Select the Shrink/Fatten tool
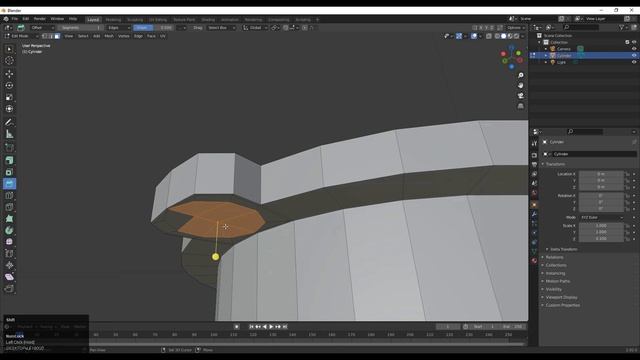 (9, 265)
